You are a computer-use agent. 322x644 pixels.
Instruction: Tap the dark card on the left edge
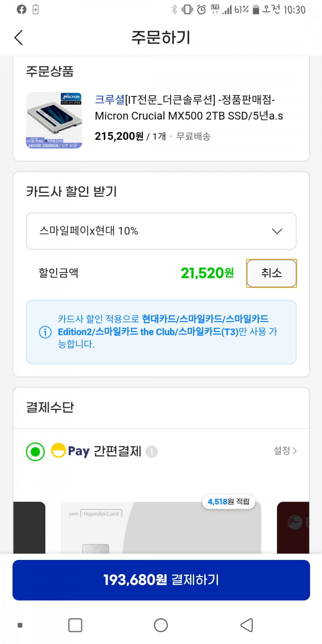[x=29, y=528]
